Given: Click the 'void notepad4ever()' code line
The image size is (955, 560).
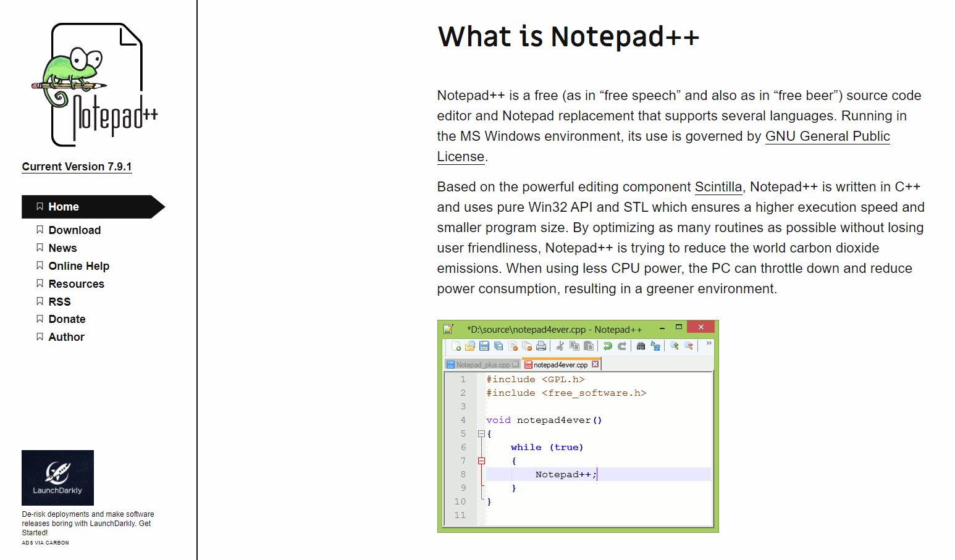Looking at the screenshot, I should point(544,420).
